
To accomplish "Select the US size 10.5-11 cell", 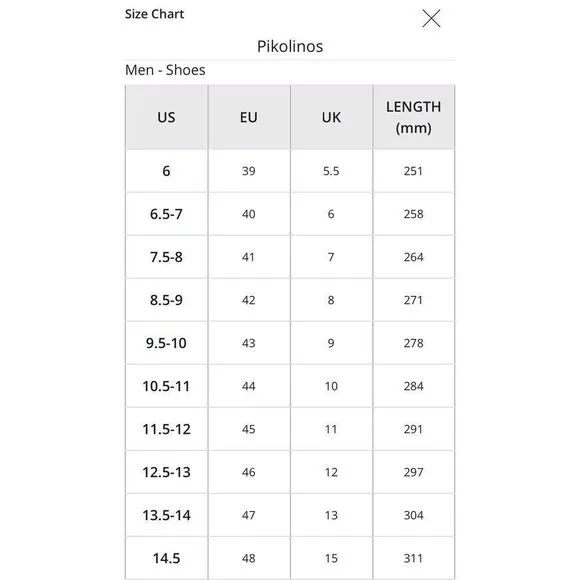I will [x=166, y=386].
